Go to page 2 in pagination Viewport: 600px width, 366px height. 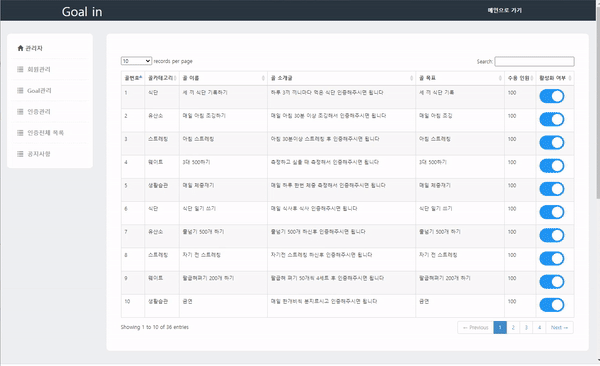pyautogui.click(x=513, y=327)
